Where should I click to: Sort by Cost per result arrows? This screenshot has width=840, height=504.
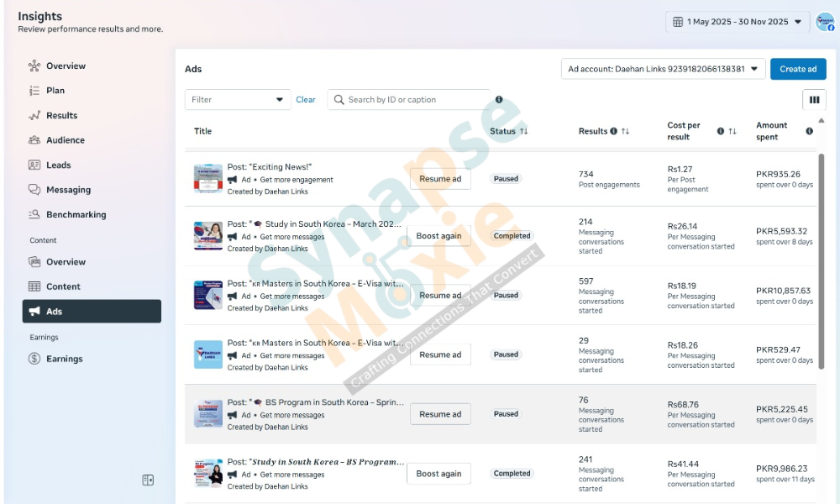(x=732, y=131)
